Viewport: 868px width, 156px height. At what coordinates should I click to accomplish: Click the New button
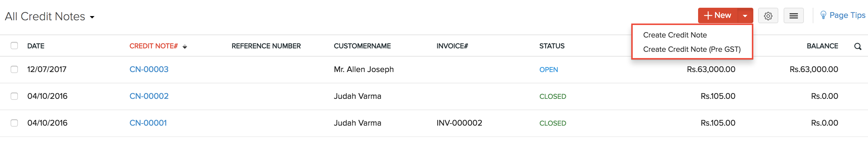click(x=718, y=15)
